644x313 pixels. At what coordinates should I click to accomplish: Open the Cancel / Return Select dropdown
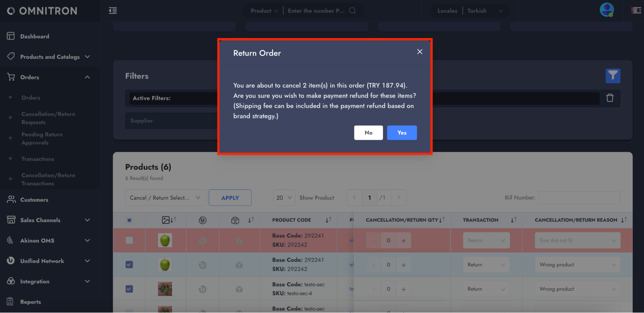coord(166,198)
